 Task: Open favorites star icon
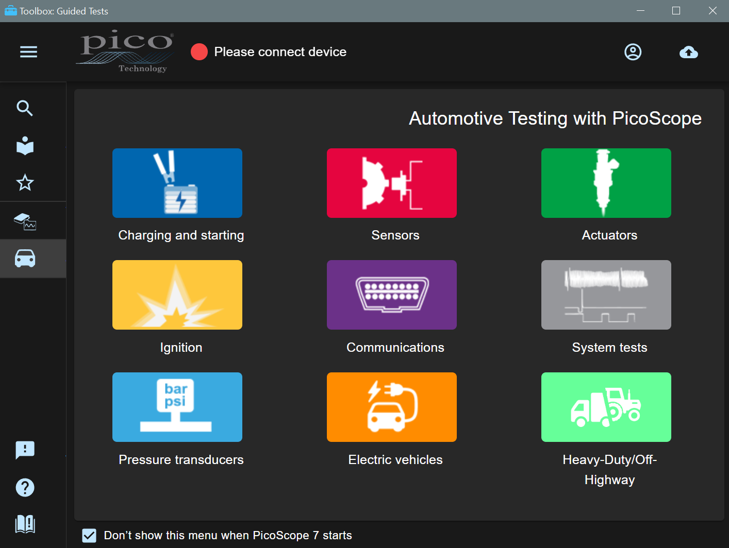(25, 183)
